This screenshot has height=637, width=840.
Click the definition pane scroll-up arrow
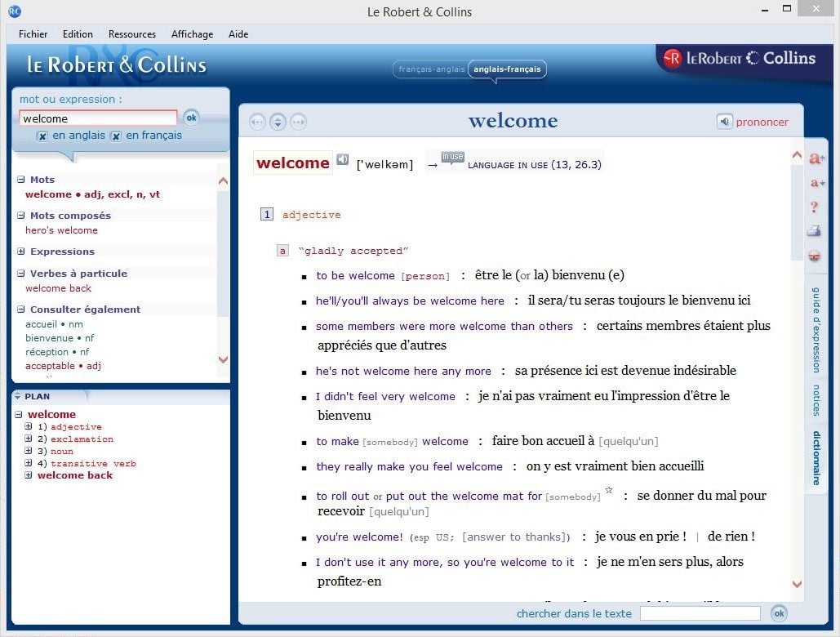tap(797, 155)
